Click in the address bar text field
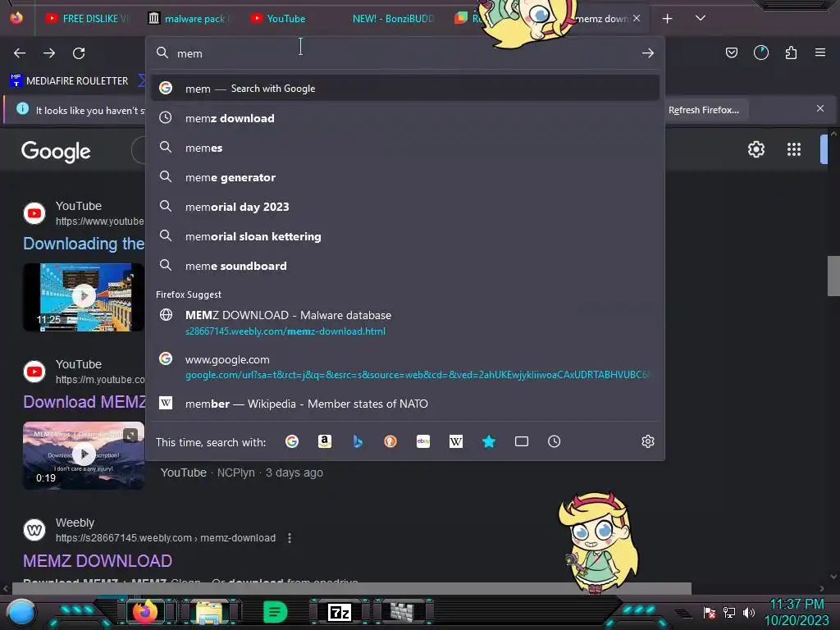840x630 pixels. pos(404,53)
